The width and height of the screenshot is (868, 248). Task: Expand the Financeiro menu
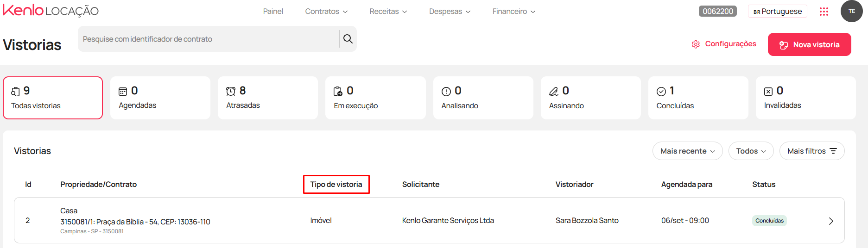pos(514,12)
